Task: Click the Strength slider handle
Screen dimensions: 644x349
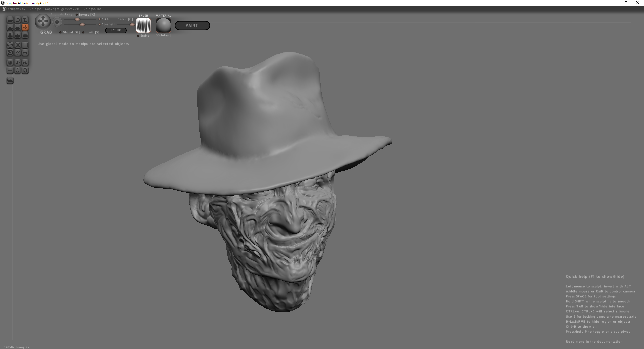Action: point(82,25)
